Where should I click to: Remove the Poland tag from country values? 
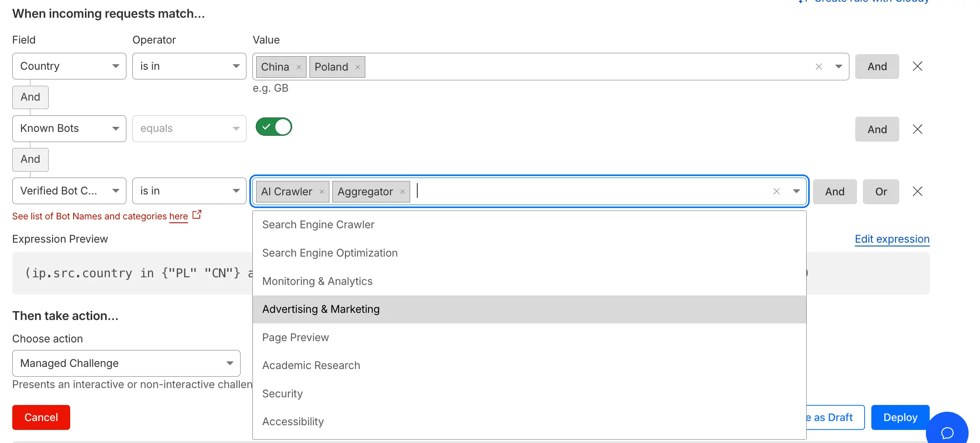[358, 67]
